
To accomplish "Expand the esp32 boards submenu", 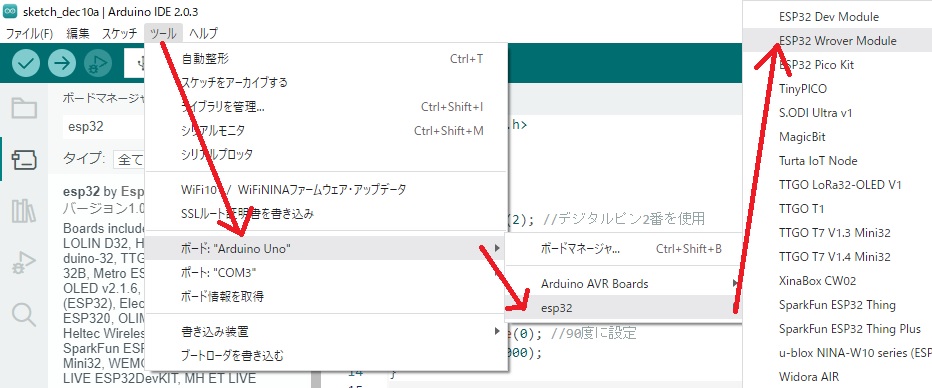I will coord(624,308).
